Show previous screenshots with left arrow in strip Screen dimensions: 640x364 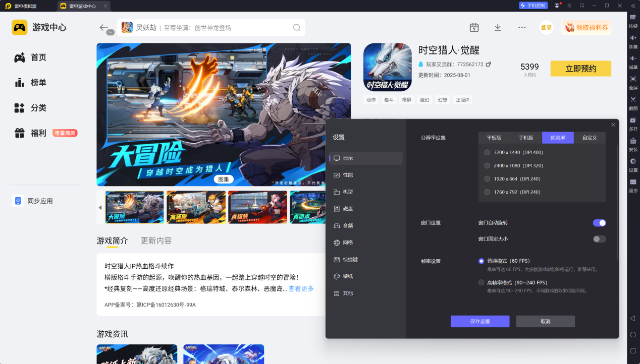(100, 207)
